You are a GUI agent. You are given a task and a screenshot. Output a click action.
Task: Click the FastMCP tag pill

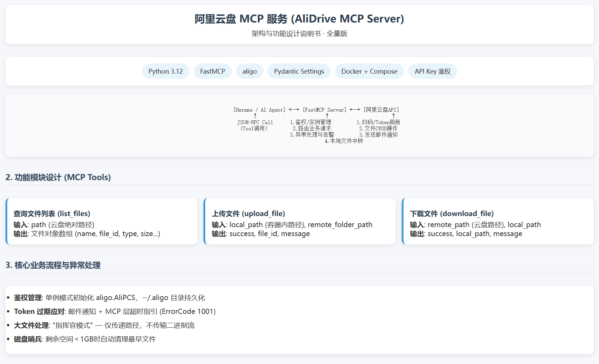pyautogui.click(x=212, y=71)
